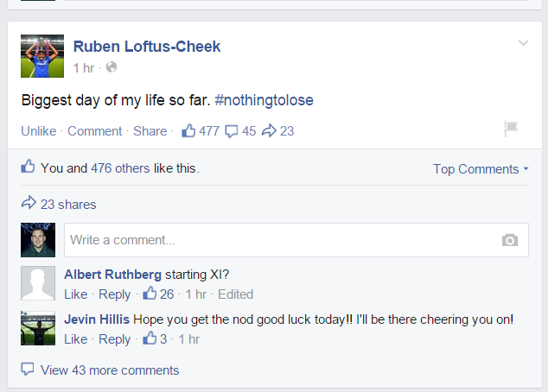548x392 pixels.
Task: Click thumbs-up icon with 26 on Albert's comment
Action: pyautogui.click(x=150, y=294)
